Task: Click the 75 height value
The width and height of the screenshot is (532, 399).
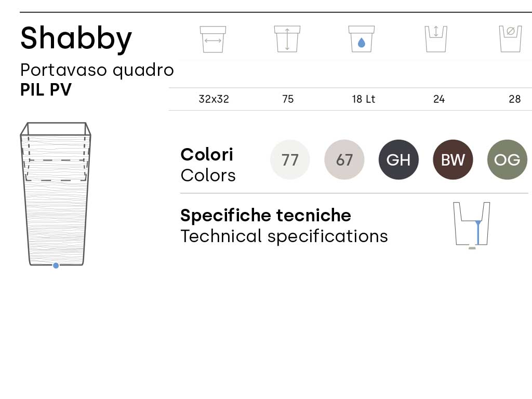Action: (x=288, y=99)
